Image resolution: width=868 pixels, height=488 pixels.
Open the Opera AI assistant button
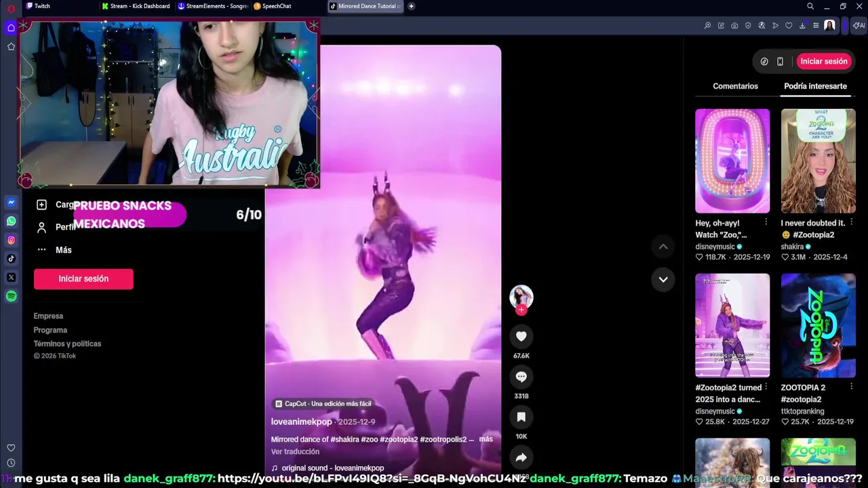coord(859,26)
